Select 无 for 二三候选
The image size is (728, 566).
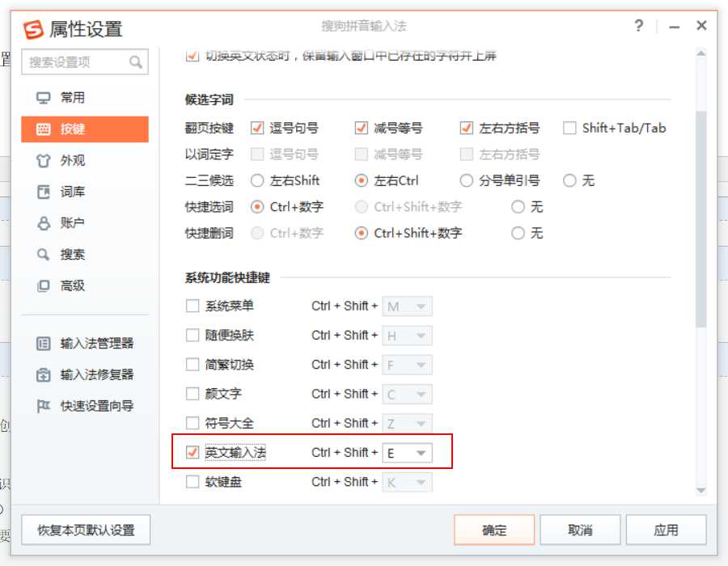point(569,180)
